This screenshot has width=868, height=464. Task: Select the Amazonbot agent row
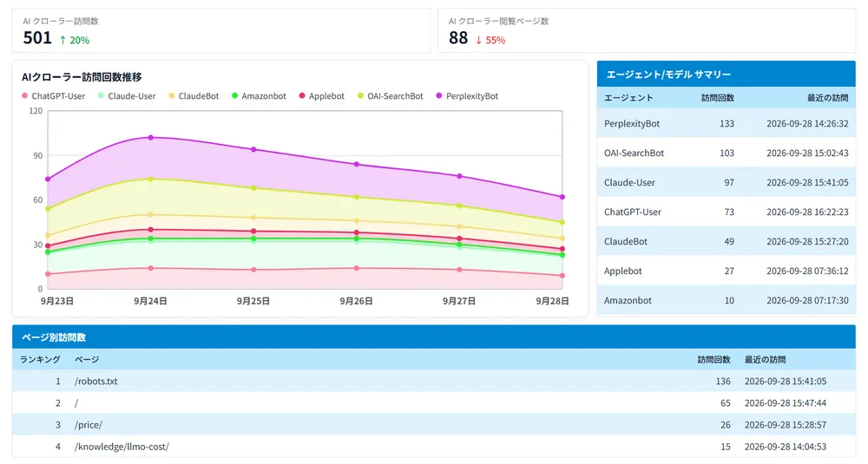[x=727, y=300]
